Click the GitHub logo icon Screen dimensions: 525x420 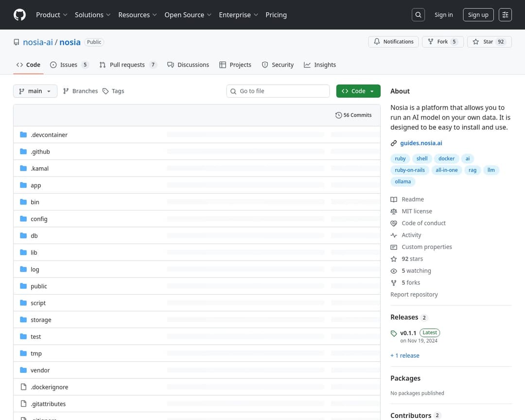(x=19, y=15)
